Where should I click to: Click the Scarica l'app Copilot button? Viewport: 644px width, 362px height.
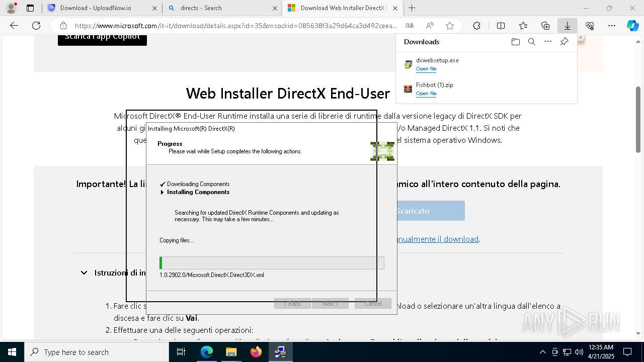102,38
